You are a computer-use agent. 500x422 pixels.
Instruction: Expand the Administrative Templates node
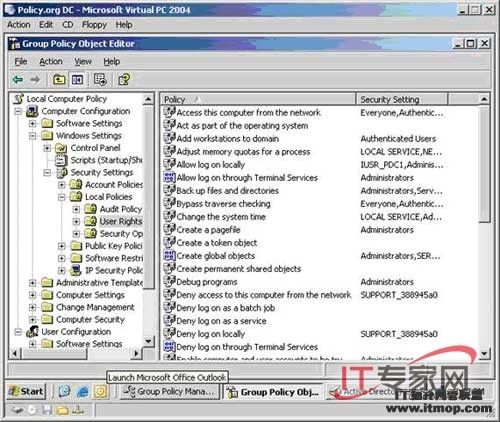[33, 283]
